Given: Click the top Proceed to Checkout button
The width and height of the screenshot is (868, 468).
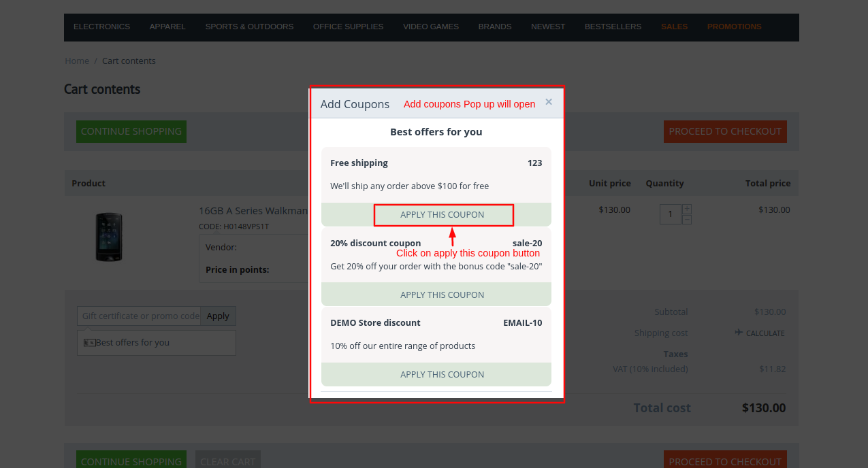Looking at the screenshot, I should click(725, 131).
